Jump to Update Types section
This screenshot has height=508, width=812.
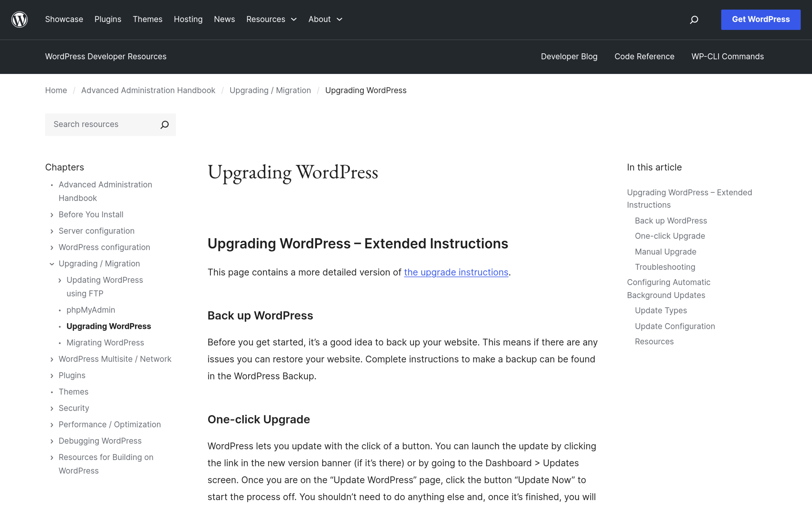click(661, 311)
